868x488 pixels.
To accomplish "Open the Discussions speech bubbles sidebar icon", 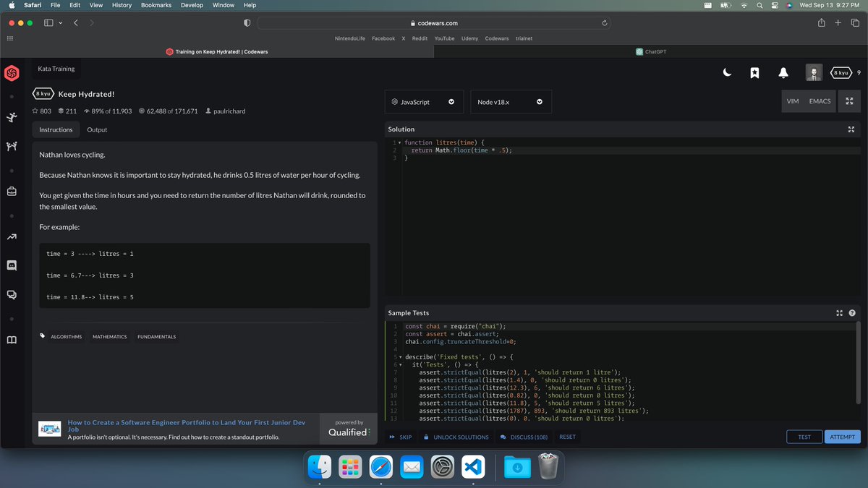I will (x=12, y=295).
